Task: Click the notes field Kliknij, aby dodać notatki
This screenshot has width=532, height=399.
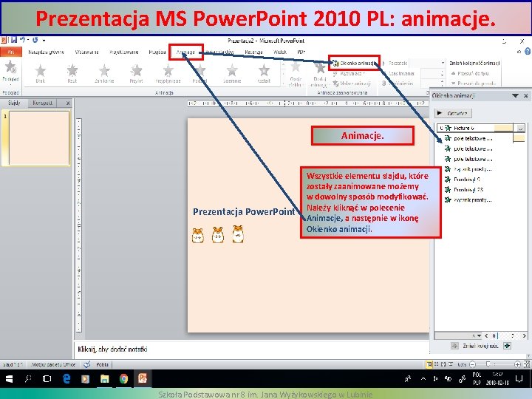Action: [251, 349]
